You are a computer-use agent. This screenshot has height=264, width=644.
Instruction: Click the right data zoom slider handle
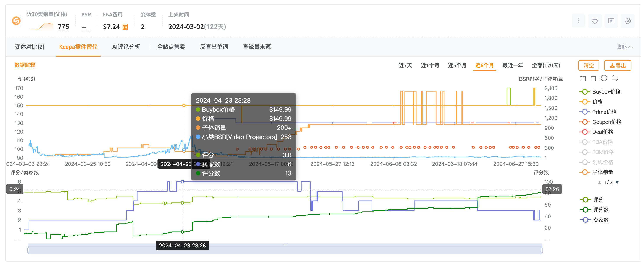(x=542, y=250)
